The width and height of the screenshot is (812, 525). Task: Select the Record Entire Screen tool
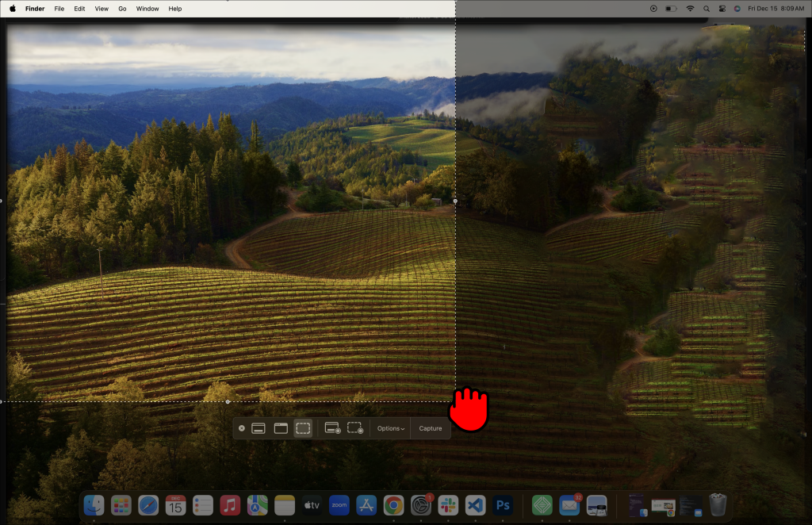[333, 428]
